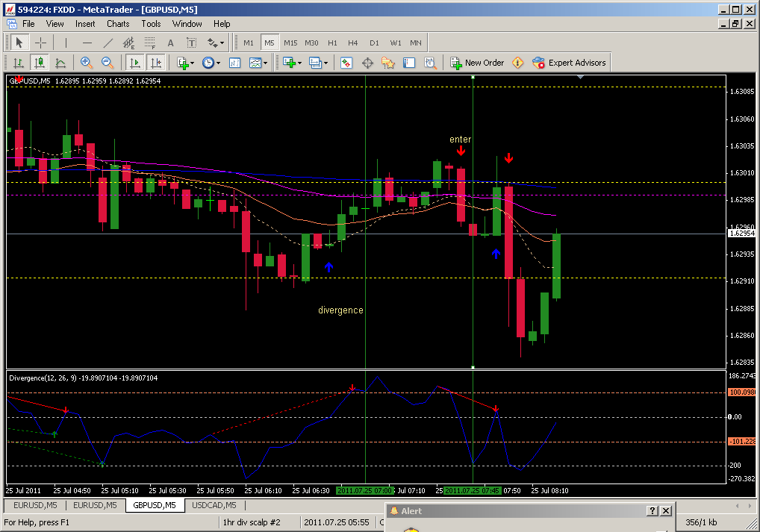Select the GBPUSD,M5 chart tab
Image resolution: width=760 pixels, height=532 pixels.
[x=155, y=505]
